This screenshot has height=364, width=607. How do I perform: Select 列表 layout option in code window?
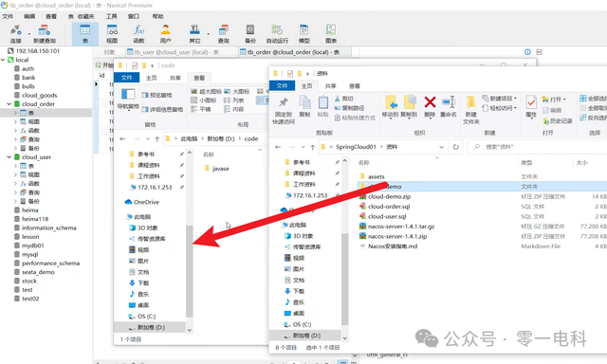click(234, 100)
